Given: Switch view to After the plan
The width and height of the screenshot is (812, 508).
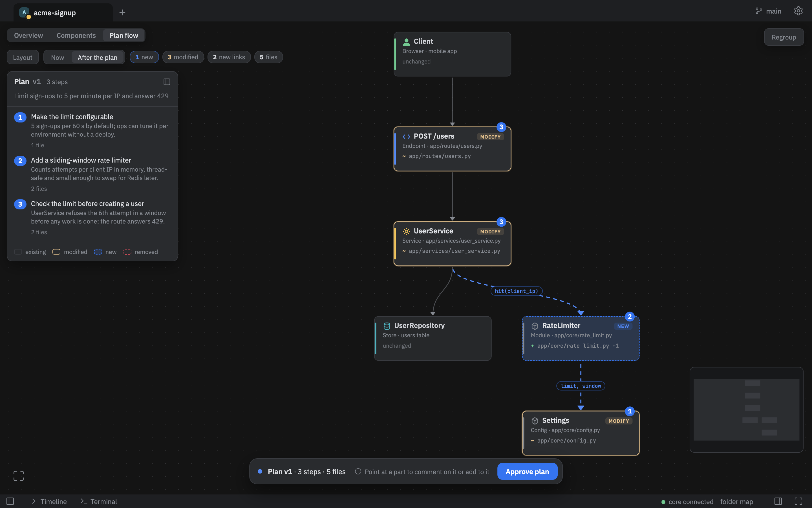Looking at the screenshot, I should point(98,58).
